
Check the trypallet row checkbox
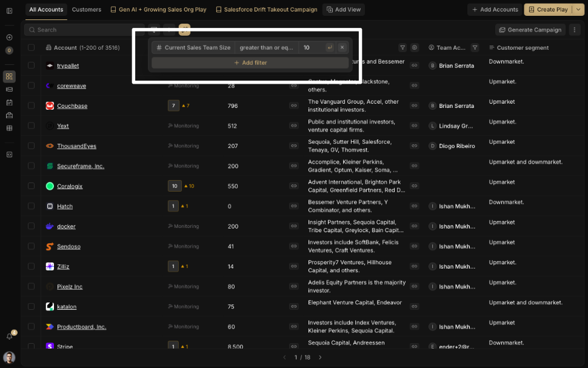[31, 65]
